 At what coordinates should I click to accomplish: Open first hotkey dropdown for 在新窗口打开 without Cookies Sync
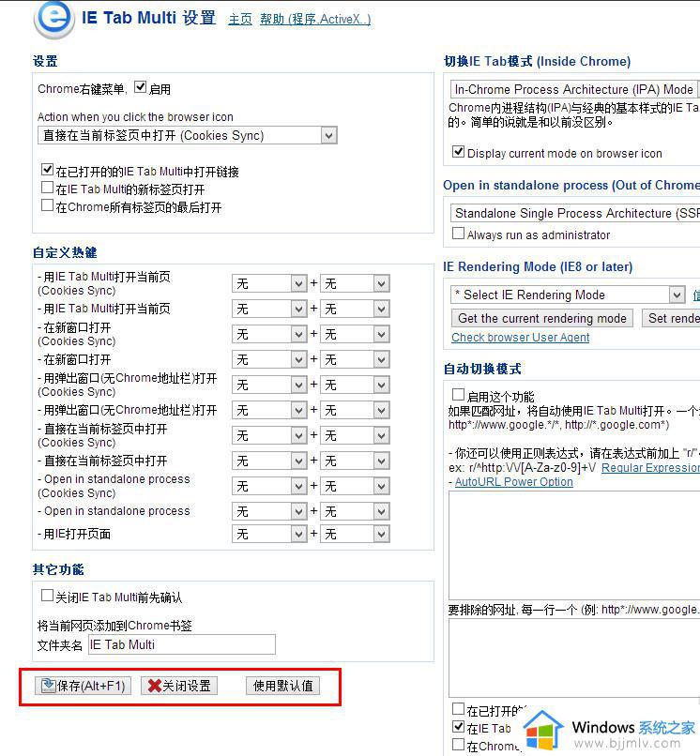tap(269, 359)
